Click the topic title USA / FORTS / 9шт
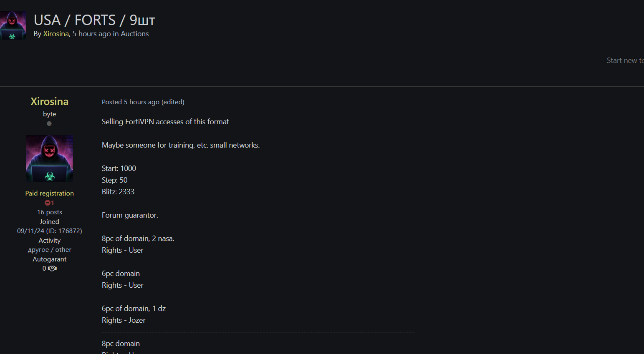The height and width of the screenshot is (354, 644). pos(94,20)
